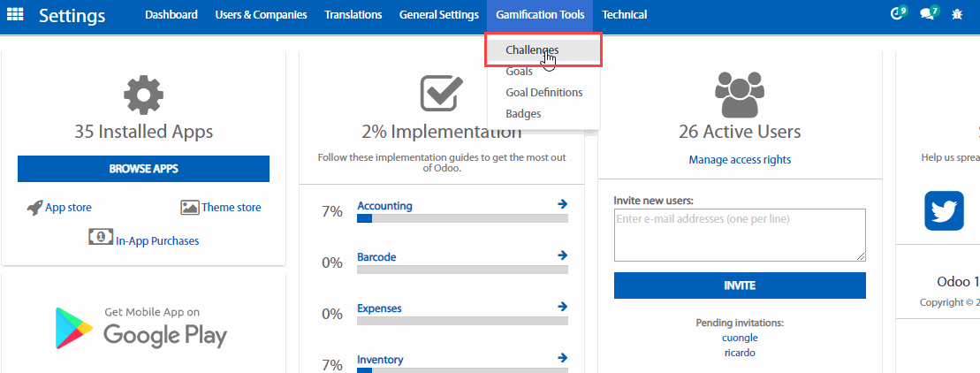Open the conversations chat icon
The height and width of the screenshot is (373, 980).
click(x=927, y=14)
